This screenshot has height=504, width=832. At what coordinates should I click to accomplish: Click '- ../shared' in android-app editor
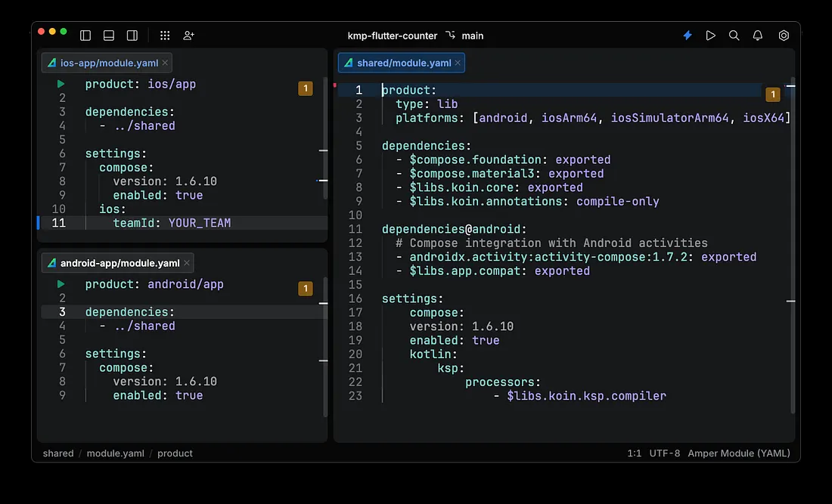coord(138,326)
